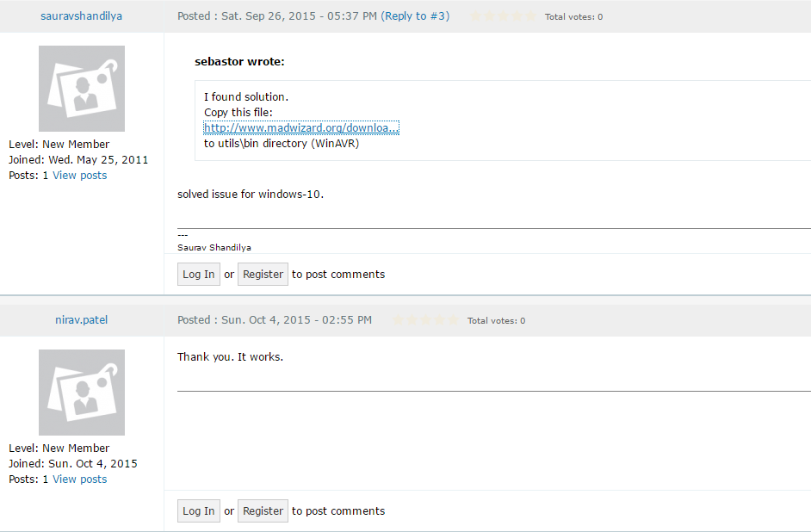811x532 pixels.
Task: Click 'Thank you. It works.' message
Action: coord(230,356)
